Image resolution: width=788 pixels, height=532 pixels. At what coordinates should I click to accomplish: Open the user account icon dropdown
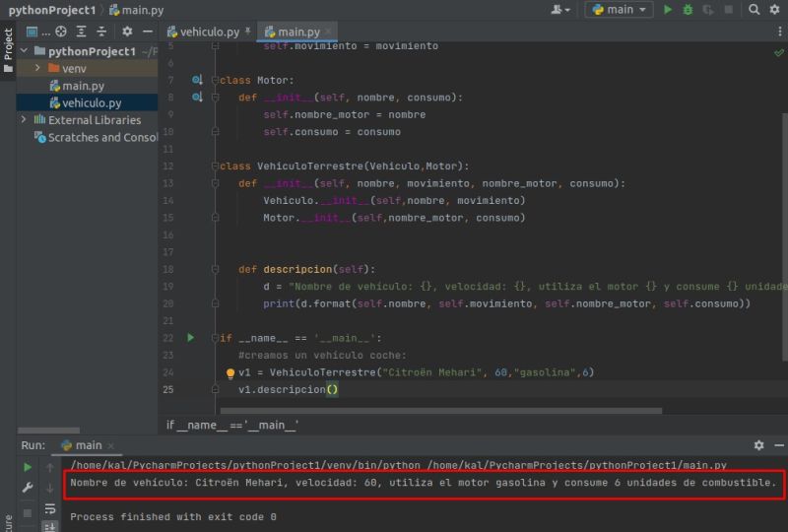click(x=560, y=10)
